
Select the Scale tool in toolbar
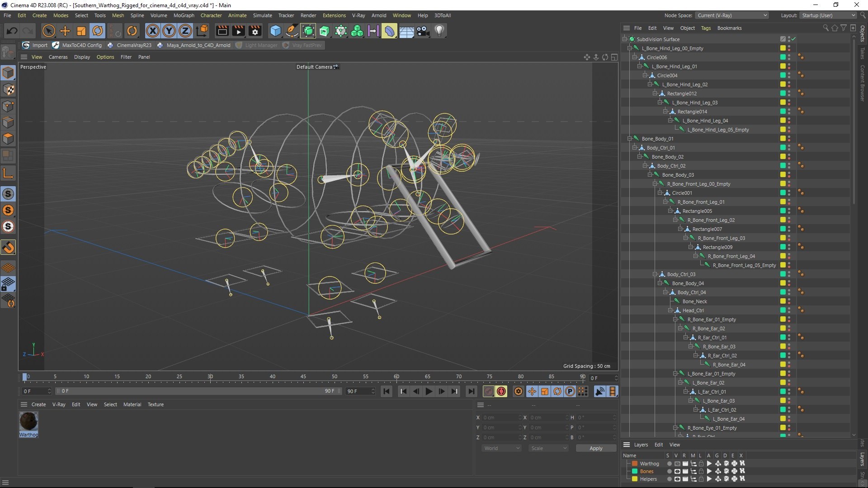(x=81, y=31)
